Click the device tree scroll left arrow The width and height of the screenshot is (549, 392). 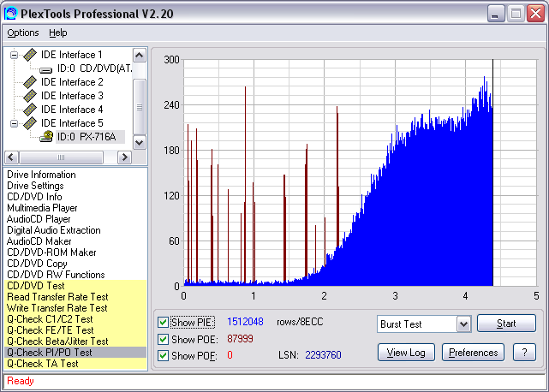click(11, 157)
